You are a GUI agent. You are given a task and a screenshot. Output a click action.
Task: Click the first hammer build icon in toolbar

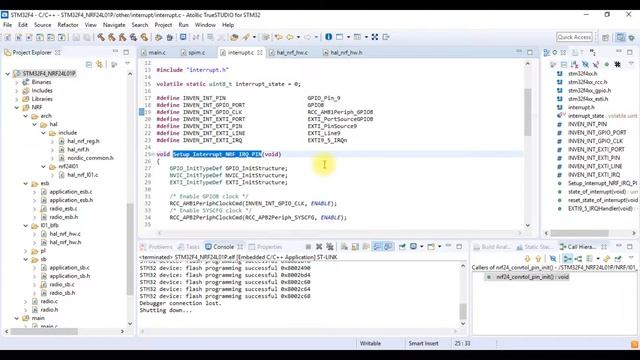click(x=101, y=37)
